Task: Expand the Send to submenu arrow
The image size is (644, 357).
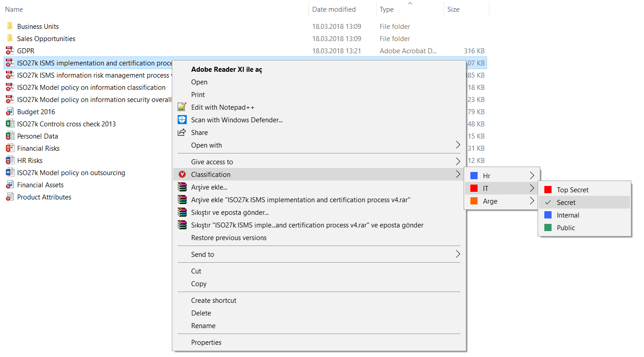Action: (458, 254)
